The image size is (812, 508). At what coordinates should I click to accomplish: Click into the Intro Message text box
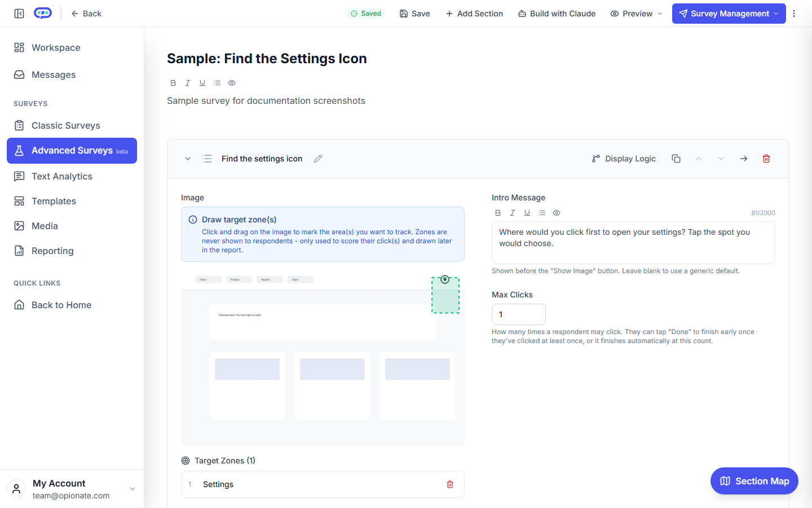click(x=633, y=243)
